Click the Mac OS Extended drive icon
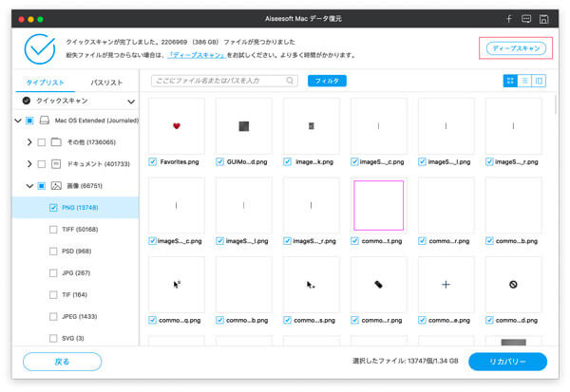This screenshot has height=392, width=570. coord(44,121)
